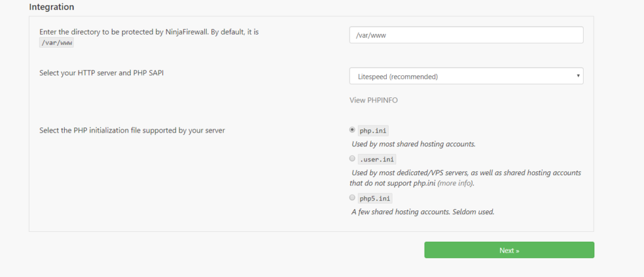Click the default /var/www code snippet in description
Viewport: 644px width, 277px height.
tap(56, 43)
